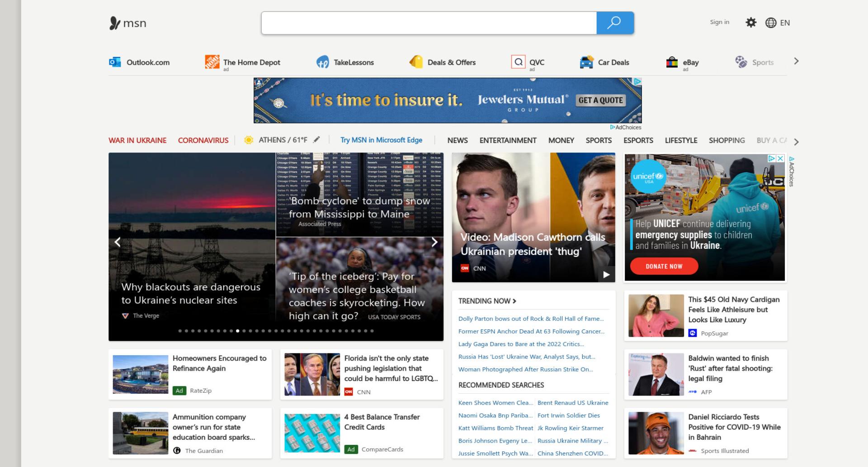Screen dimensions: 868x467
Task: Click the eBay shopping bag icon
Action: (672, 62)
